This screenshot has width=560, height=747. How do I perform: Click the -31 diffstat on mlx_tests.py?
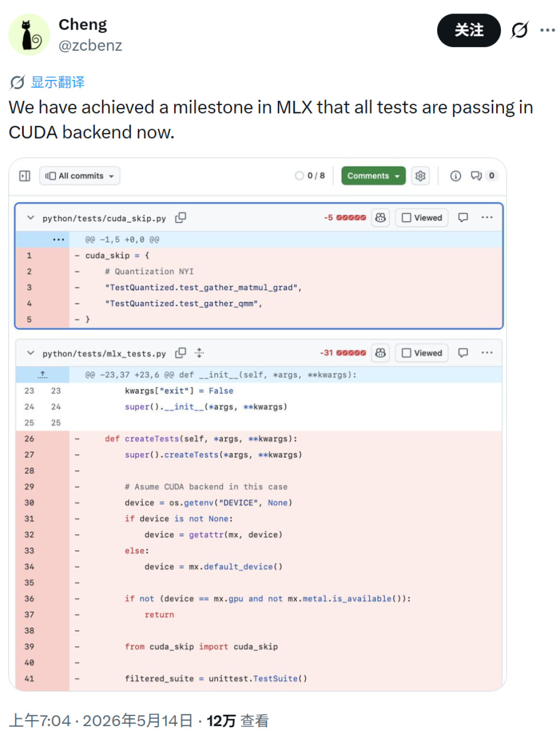343,353
